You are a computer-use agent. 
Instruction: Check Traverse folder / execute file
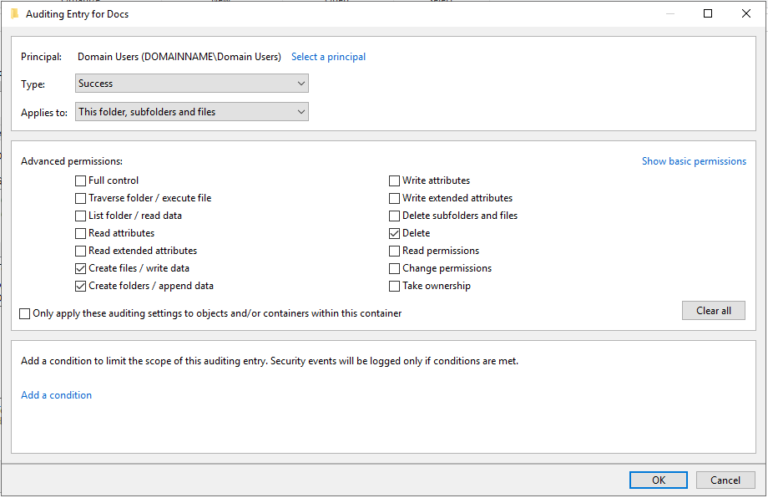coord(80,198)
